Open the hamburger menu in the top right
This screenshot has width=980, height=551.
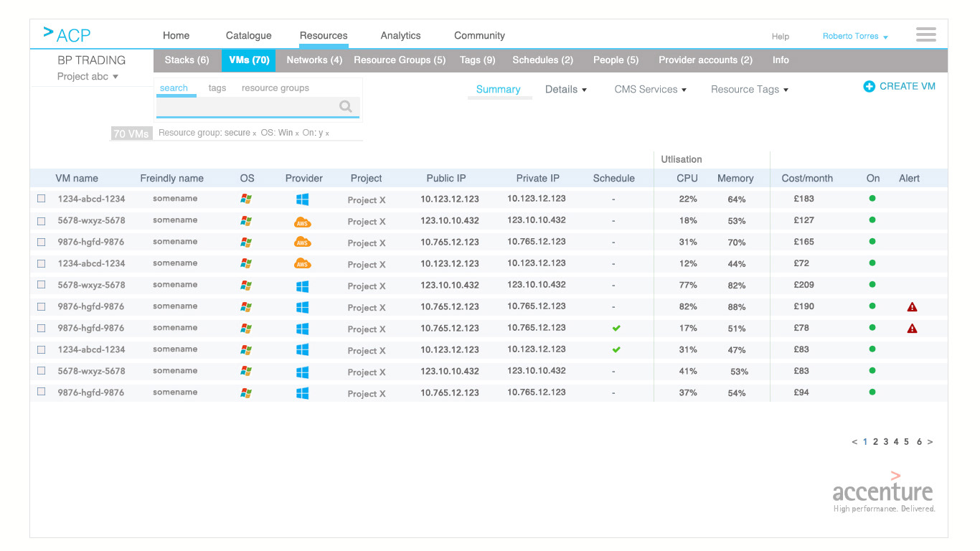[x=925, y=34]
